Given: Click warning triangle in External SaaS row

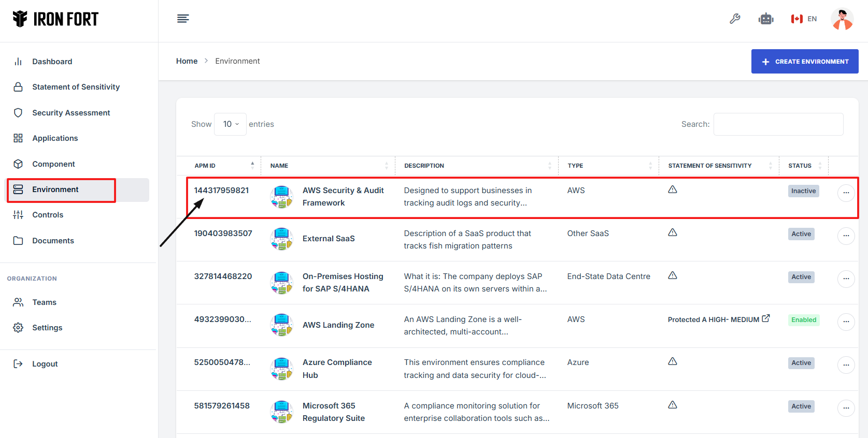Looking at the screenshot, I should coord(673,232).
